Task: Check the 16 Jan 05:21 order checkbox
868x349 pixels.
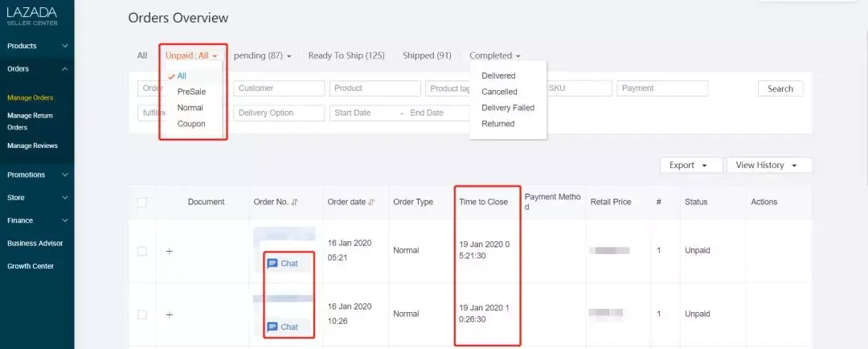Action: [x=141, y=251]
